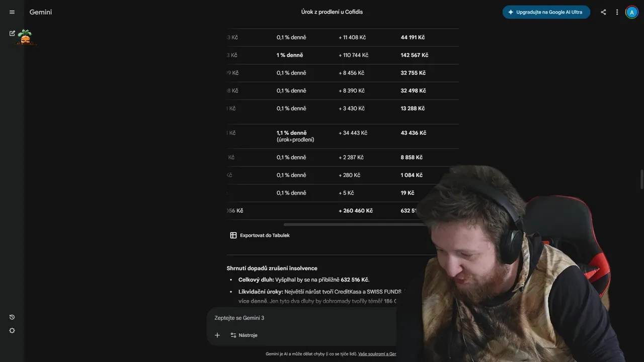
Task: Start a new chat with the pencil icon
Action: (x=12, y=33)
